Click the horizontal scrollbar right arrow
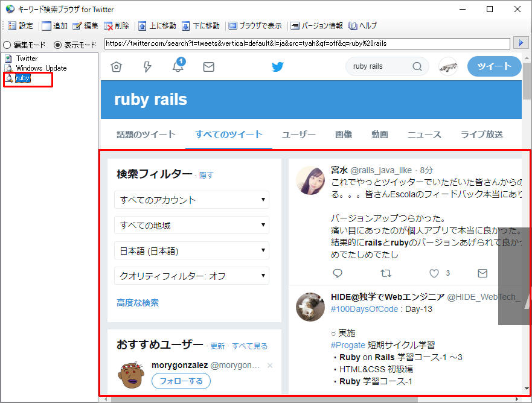 [517, 399]
